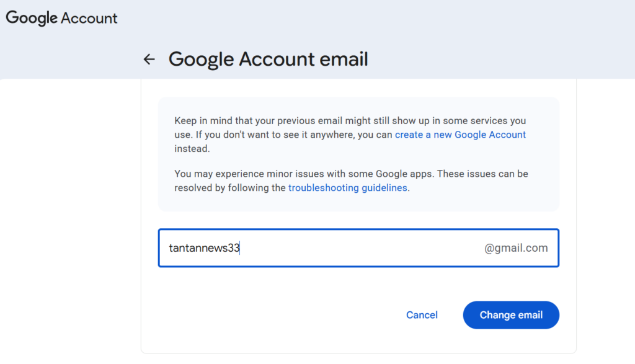Open the "create a new Google Account" link
The width and height of the screenshot is (635, 364).
[460, 135]
